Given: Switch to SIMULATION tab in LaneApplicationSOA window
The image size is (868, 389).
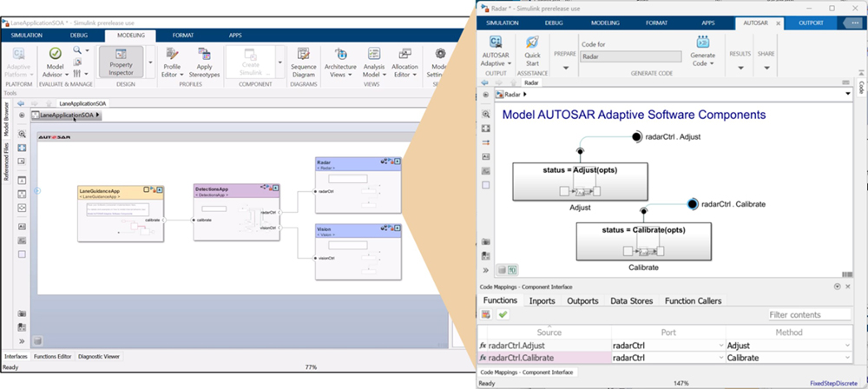Looking at the screenshot, I should coord(27,36).
